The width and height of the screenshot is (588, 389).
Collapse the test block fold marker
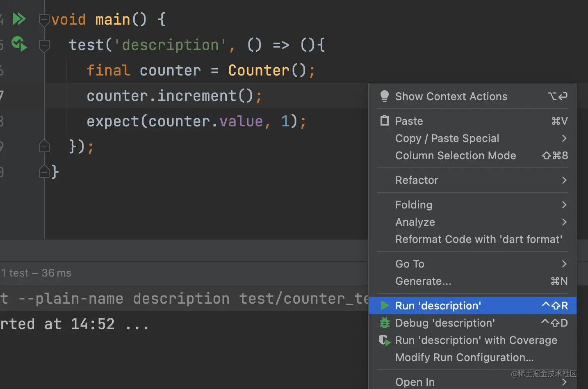(x=44, y=45)
